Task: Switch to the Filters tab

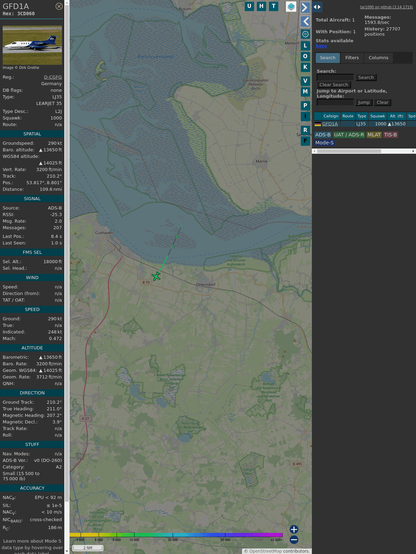Action: click(352, 58)
